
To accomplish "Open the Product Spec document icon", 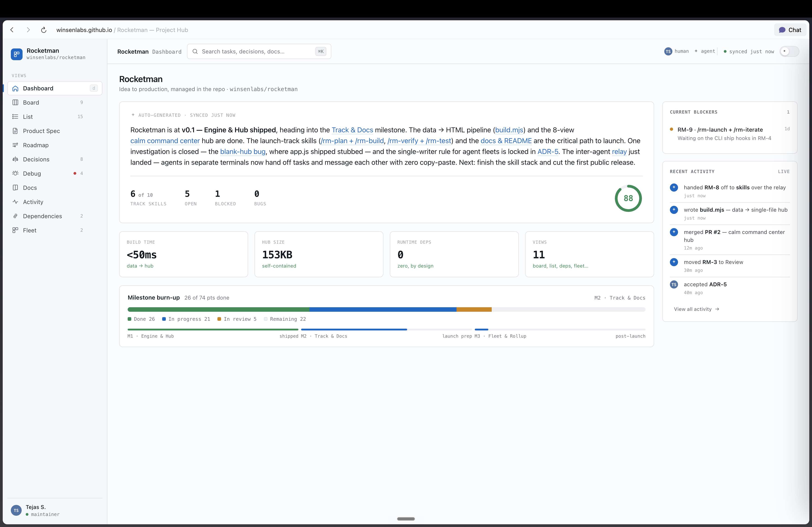I will pos(15,131).
